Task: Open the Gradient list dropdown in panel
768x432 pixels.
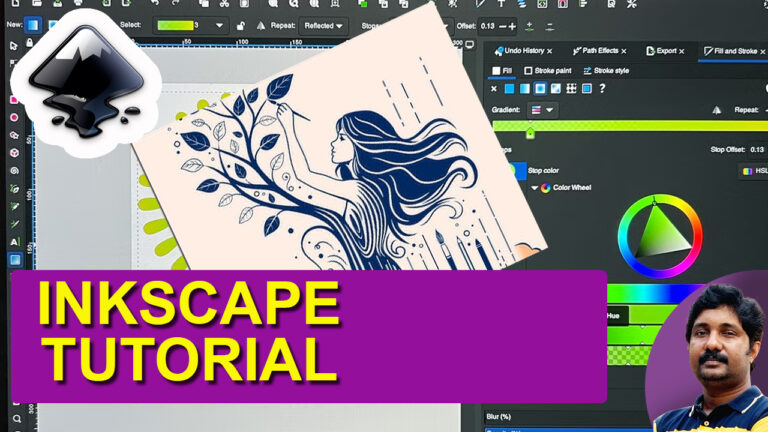Action: [x=542, y=110]
